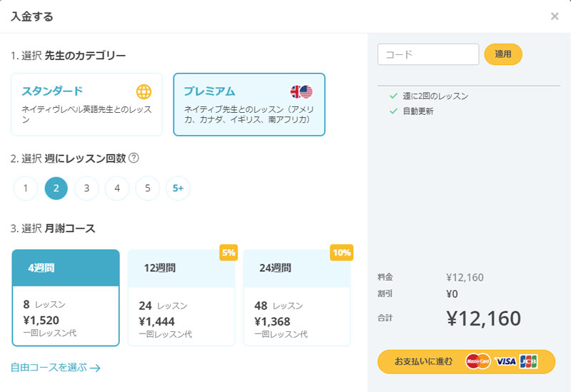Select the スタンダード teacher category card
This screenshot has width=571, height=392.
point(86,104)
